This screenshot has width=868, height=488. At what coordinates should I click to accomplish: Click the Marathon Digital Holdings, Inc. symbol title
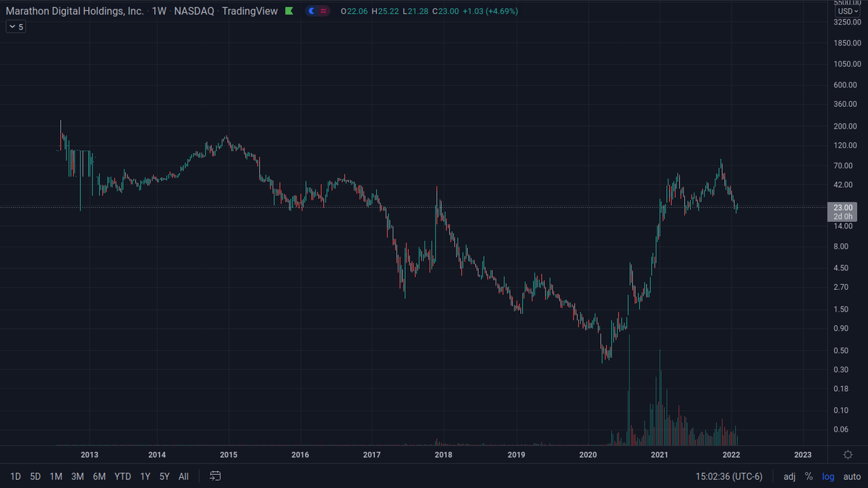pos(75,12)
